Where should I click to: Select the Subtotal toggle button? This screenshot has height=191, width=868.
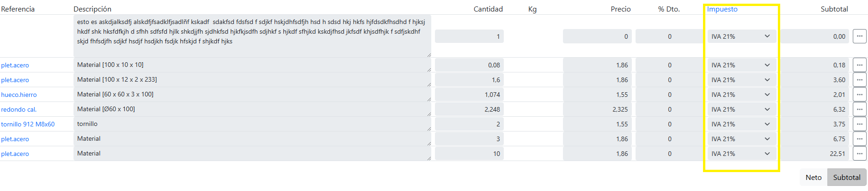(846, 178)
